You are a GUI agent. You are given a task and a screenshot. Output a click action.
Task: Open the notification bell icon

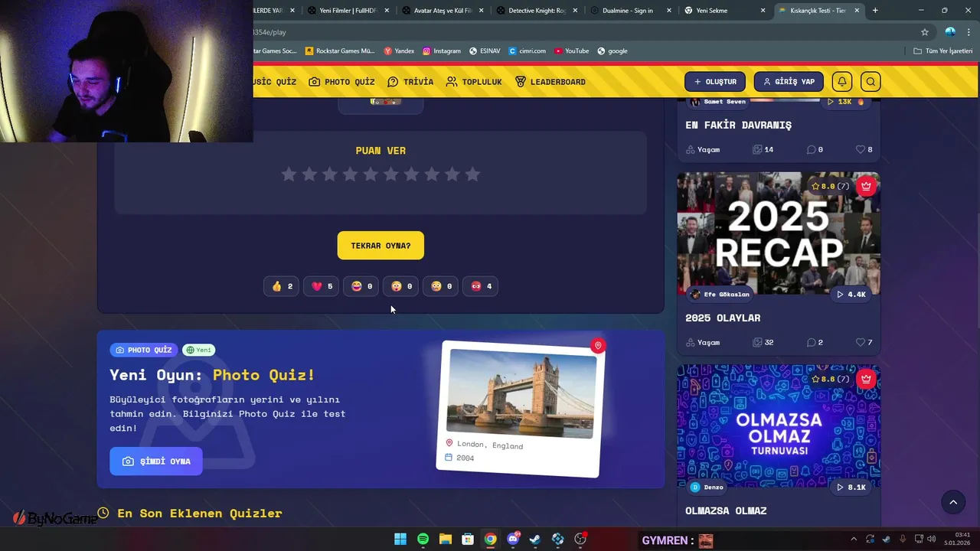click(x=842, y=82)
